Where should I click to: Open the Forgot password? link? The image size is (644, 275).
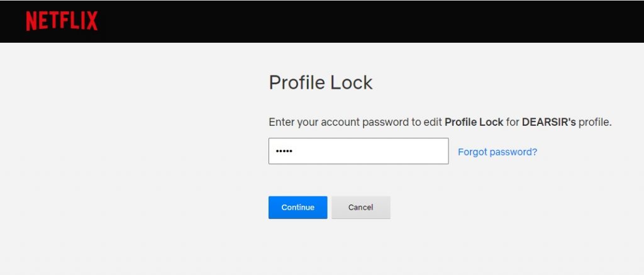point(497,152)
